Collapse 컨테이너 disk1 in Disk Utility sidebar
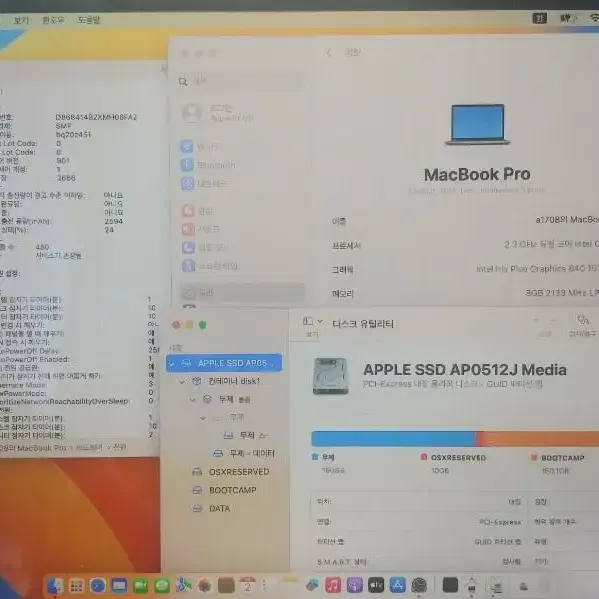This screenshot has height=599, width=599. [x=182, y=381]
